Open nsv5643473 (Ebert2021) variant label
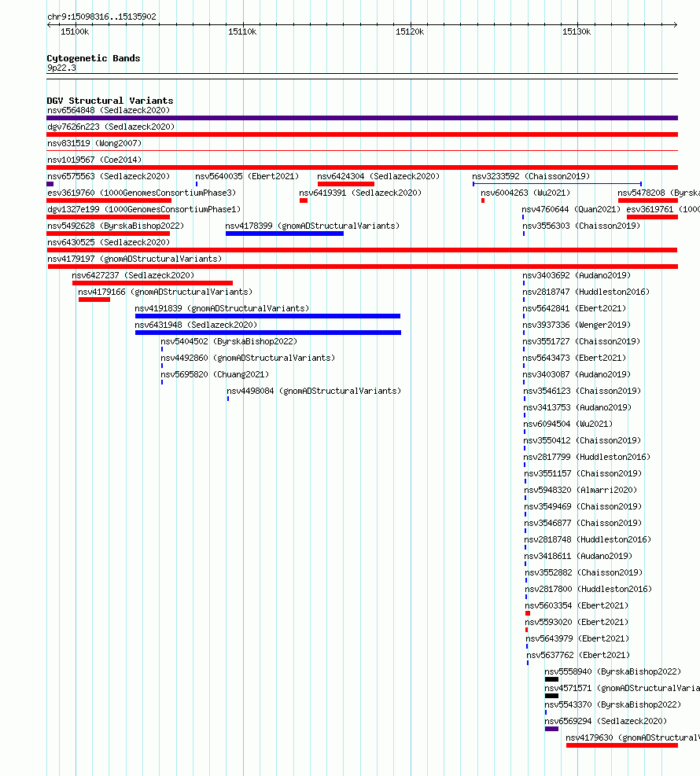 pyautogui.click(x=575, y=358)
